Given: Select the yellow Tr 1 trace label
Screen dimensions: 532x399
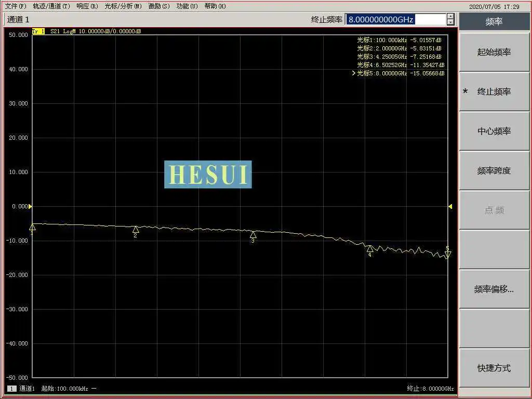Looking at the screenshot, I should click(38, 31).
